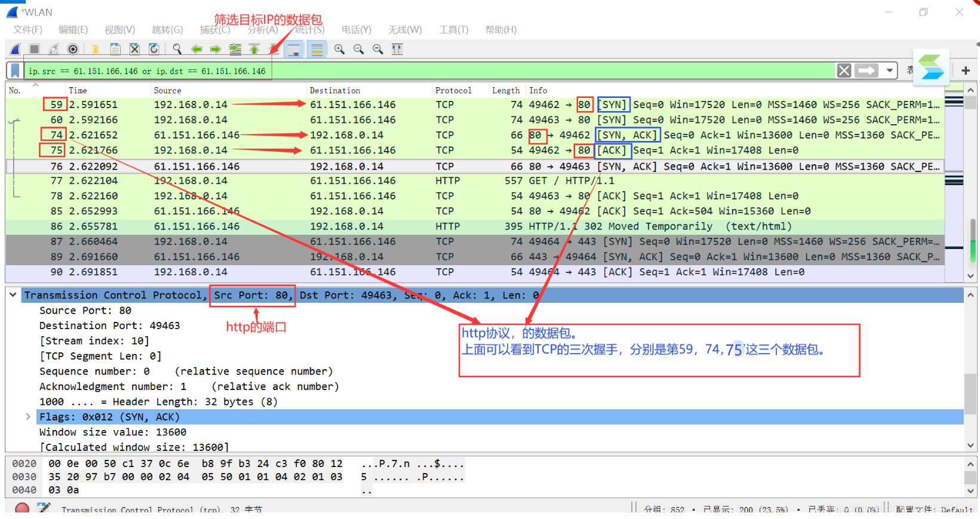
Task: Toggle packet list colorization
Action: 317,50
